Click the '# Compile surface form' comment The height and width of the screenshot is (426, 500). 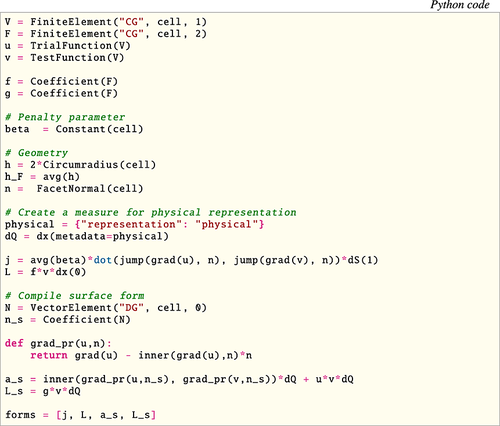[x=75, y=296]
